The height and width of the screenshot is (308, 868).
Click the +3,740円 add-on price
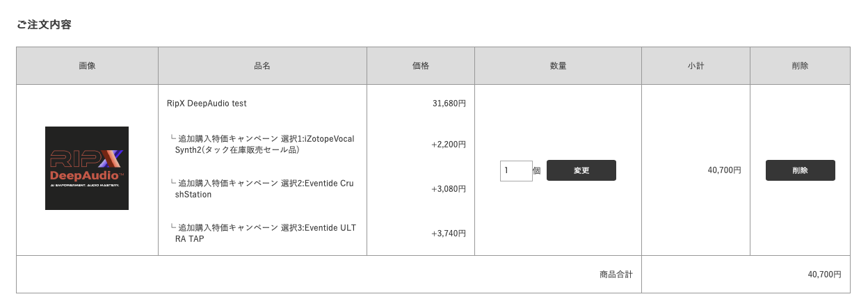click(x=449, y=233)
